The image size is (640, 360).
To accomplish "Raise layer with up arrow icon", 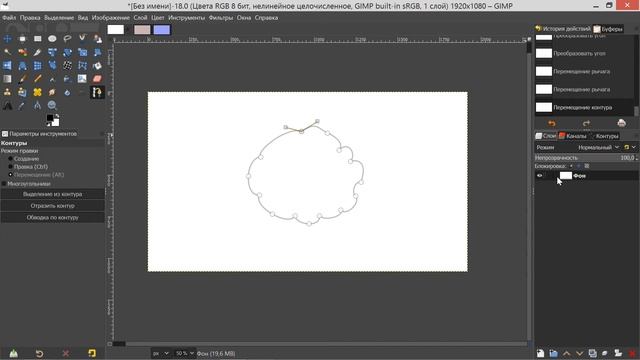I will [x=567, y=353].
